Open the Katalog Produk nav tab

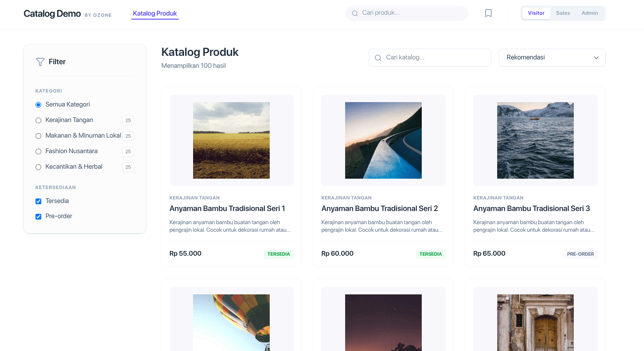[155, 14]
